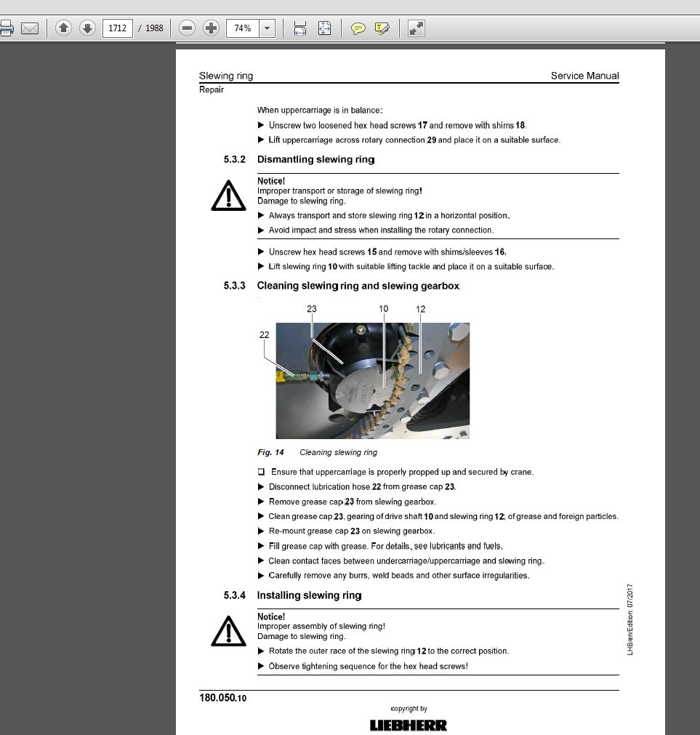Click the text 'Improper transport or storage of slewing ring!'
This screenshot has width=700, height=735.
339,190
